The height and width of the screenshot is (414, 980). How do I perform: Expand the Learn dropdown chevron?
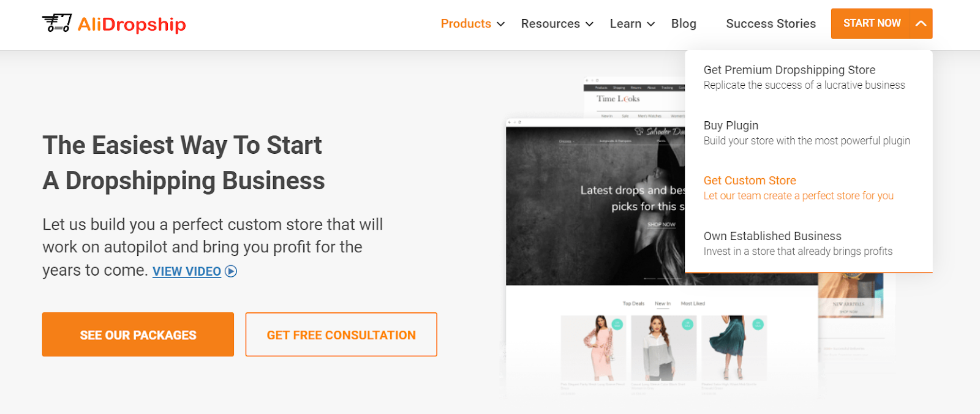pos(650,24)
